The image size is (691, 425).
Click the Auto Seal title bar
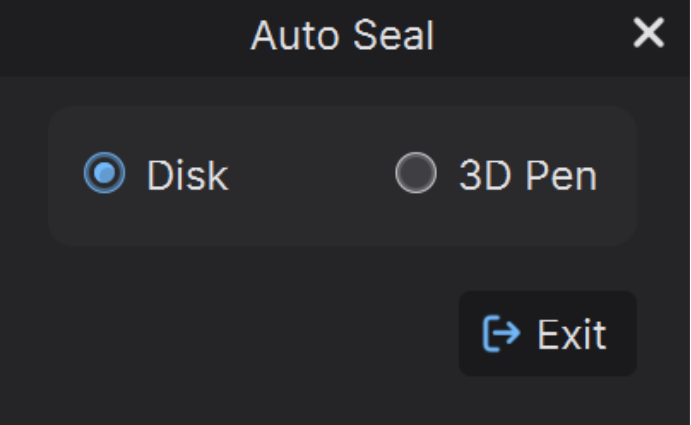point(345,38)
